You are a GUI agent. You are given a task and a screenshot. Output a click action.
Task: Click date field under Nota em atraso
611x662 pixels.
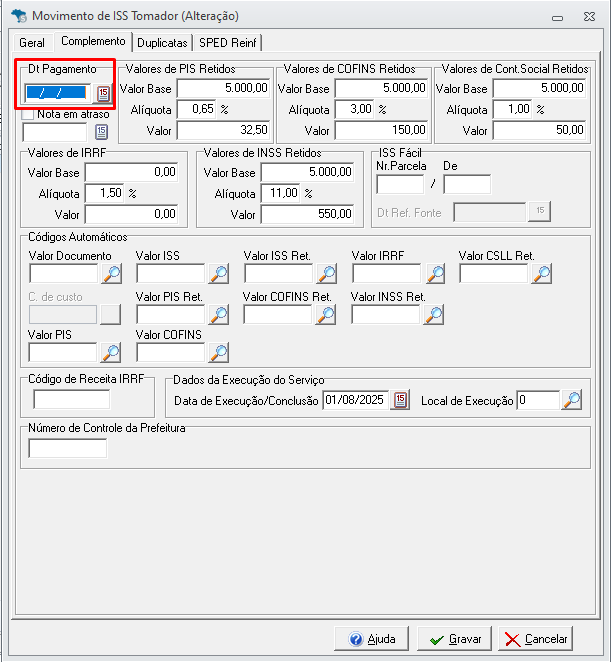55,133
